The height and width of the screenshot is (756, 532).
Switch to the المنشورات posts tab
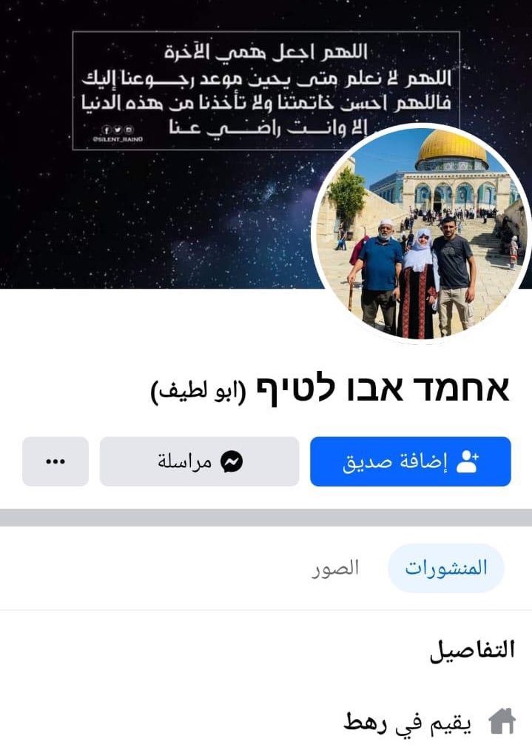click(446, 568)
